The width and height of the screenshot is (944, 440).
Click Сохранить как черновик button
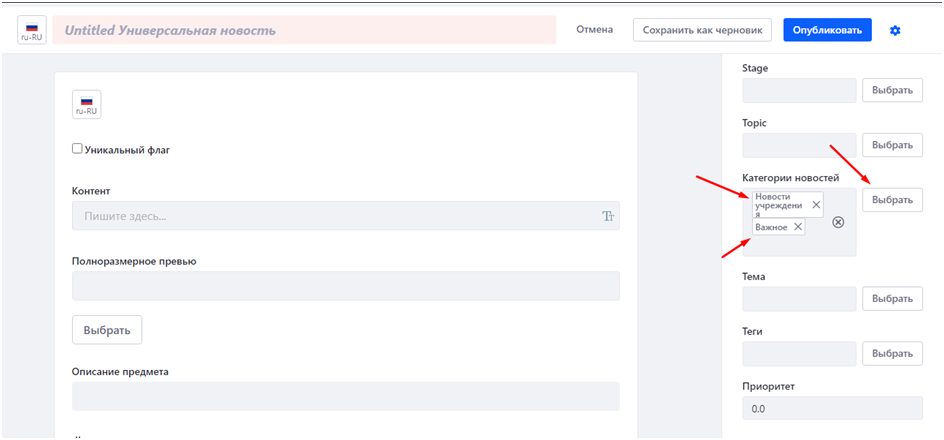point(702,30)
